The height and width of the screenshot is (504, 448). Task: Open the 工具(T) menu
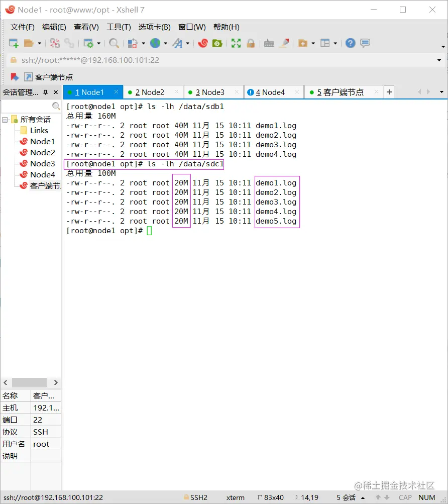119,27
